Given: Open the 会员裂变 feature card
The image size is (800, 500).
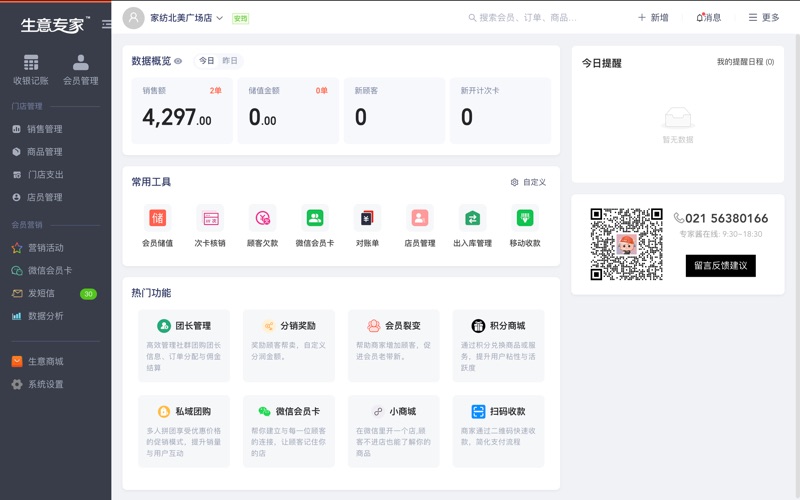Looking at the screenshot, I should point(393,345).
